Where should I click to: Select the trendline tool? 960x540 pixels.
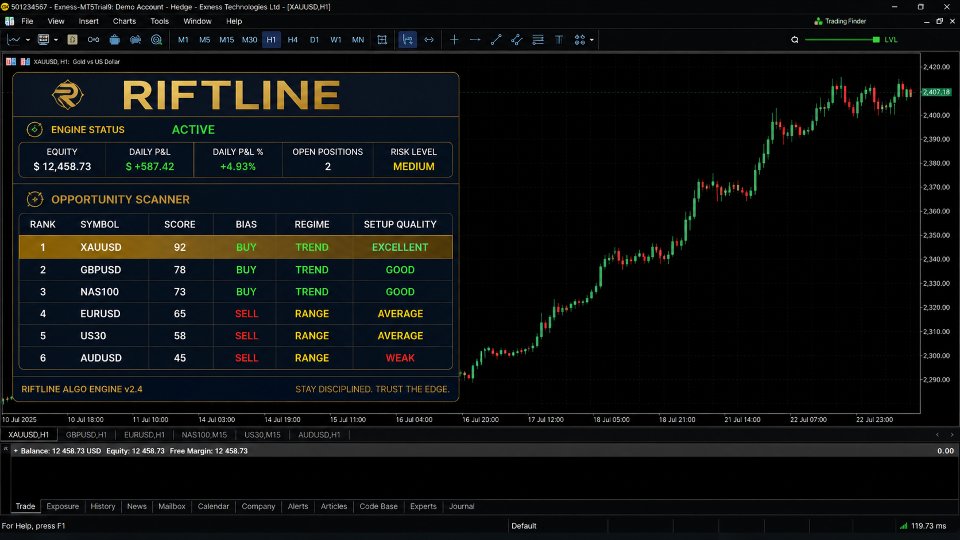point(496,40)
